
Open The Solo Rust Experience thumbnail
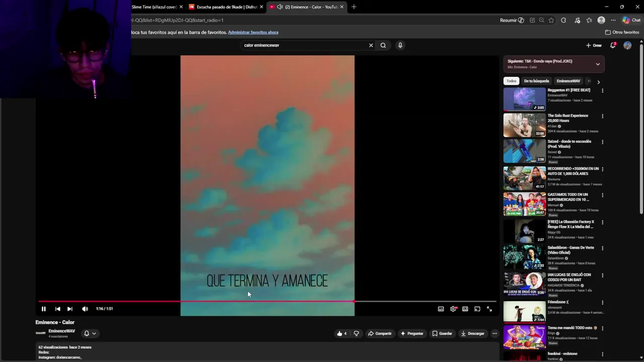pyautogui.click(x=524, y=125)
